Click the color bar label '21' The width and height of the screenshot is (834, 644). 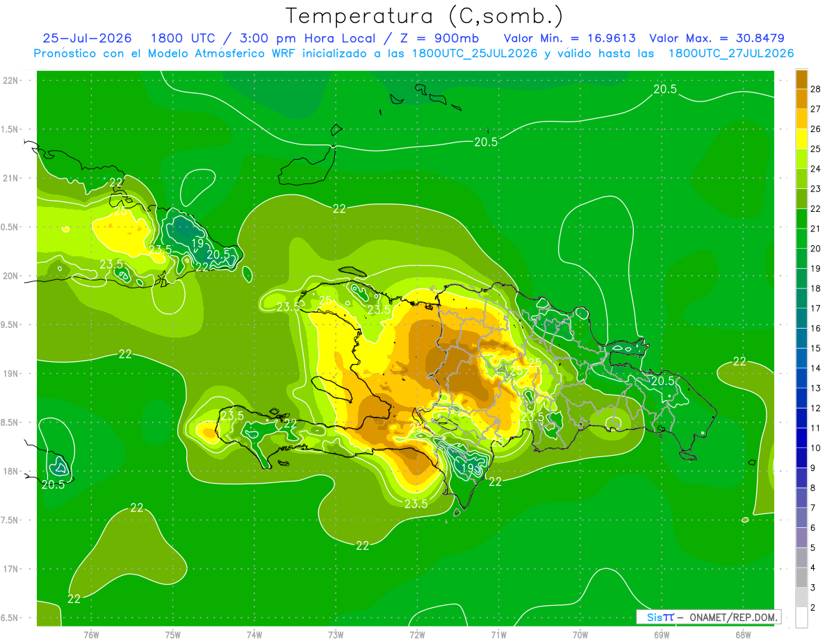click(x=817, y=229)
